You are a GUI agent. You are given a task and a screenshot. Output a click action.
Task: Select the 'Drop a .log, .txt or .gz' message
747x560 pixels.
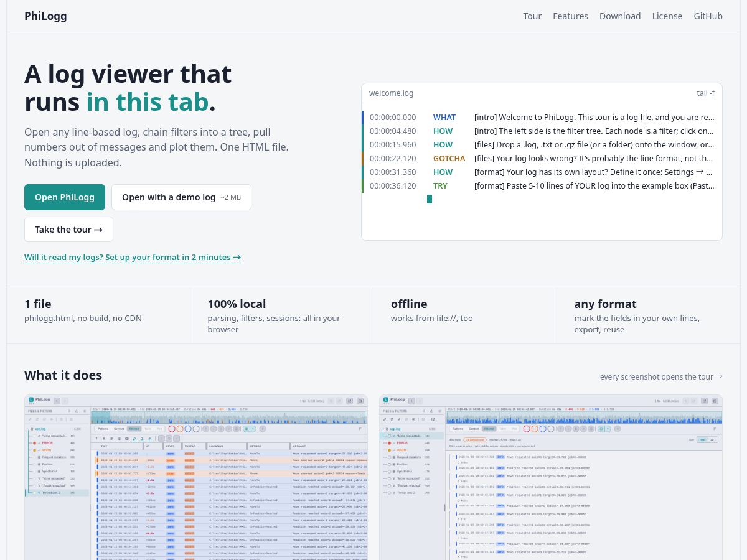594,145
